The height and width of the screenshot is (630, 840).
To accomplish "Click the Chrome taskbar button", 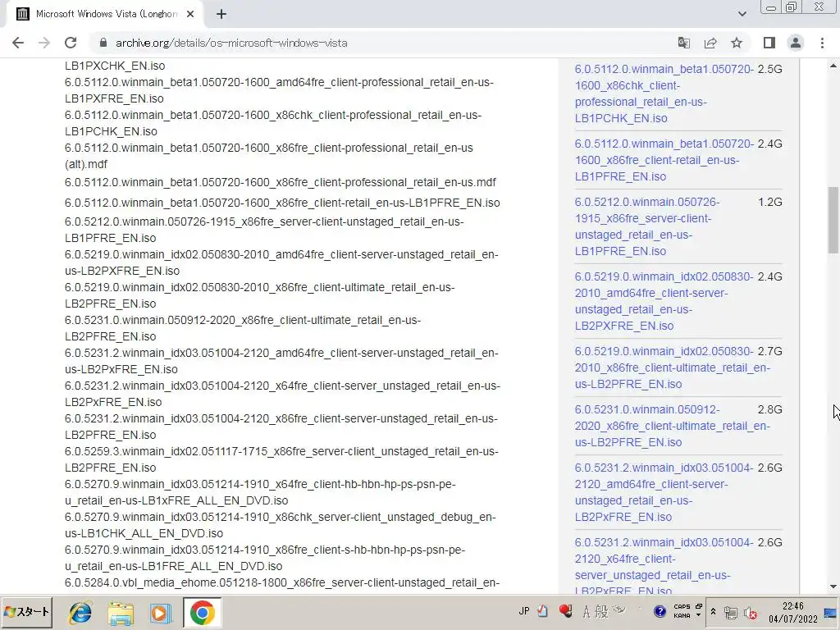I will click(x=202, y=613).
